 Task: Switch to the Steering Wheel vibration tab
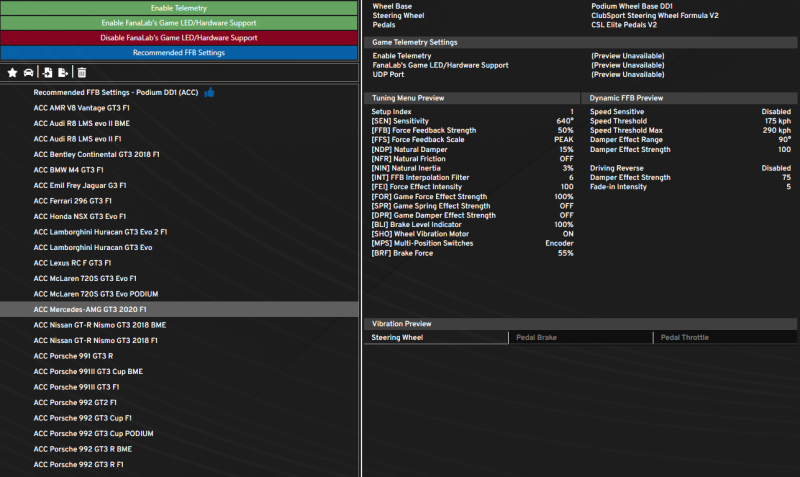tap(436, 337)
